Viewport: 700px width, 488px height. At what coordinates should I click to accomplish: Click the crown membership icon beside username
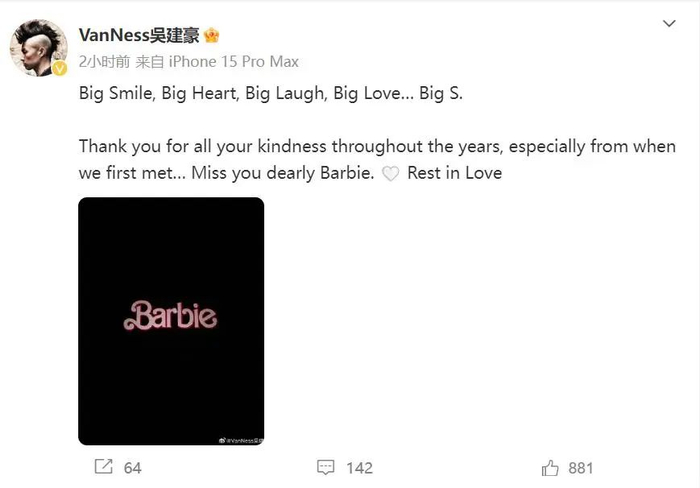[x=211, y=36]
